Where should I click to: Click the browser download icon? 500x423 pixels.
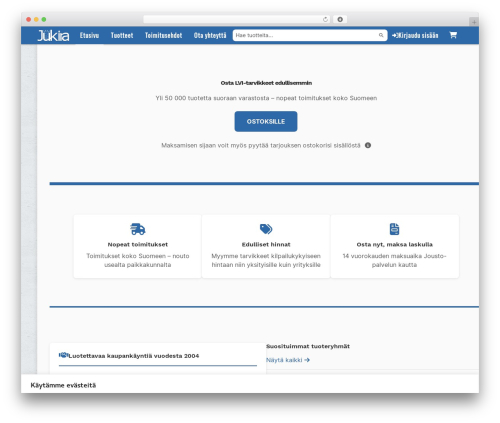tap(340, 19)
